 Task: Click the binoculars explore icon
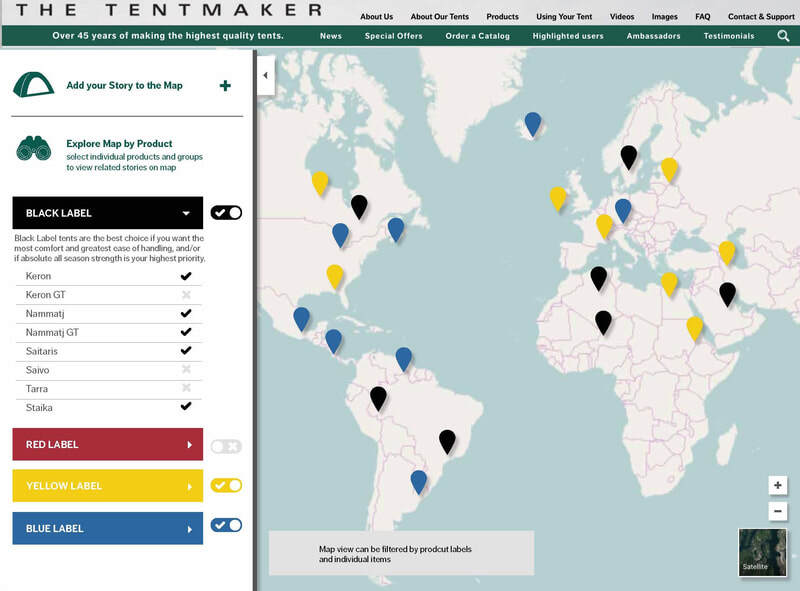(34, 148)
